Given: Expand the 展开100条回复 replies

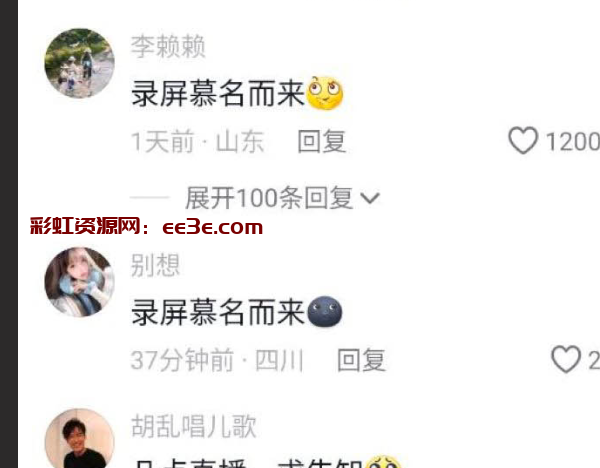Looking at the screenshot, I should point(282,198).
